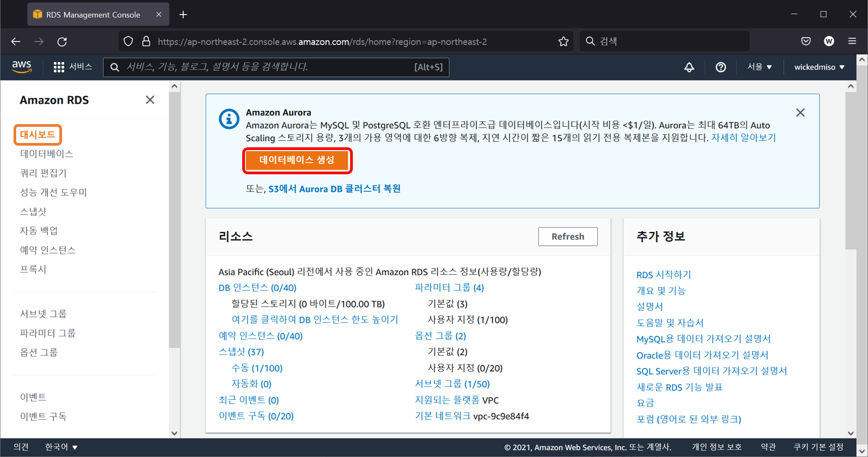Screen dimensions: 868x457
Task: Open the 이벤트 구독 (0/20) resource link
Action: (256, 416)
